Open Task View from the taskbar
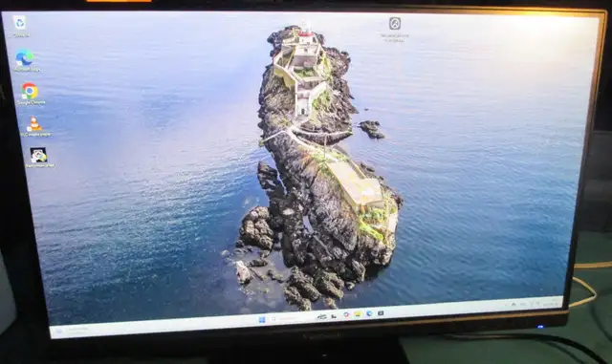 coord(334,316)
